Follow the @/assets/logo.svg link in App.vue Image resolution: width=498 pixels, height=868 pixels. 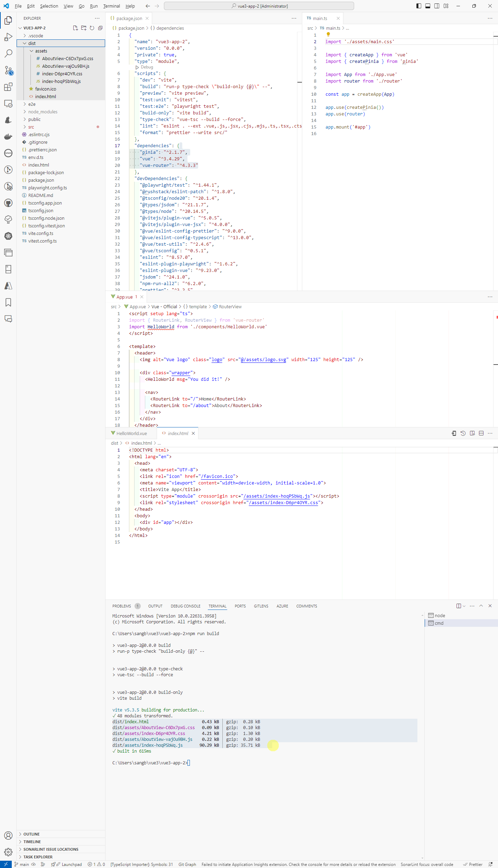(264, 359)
